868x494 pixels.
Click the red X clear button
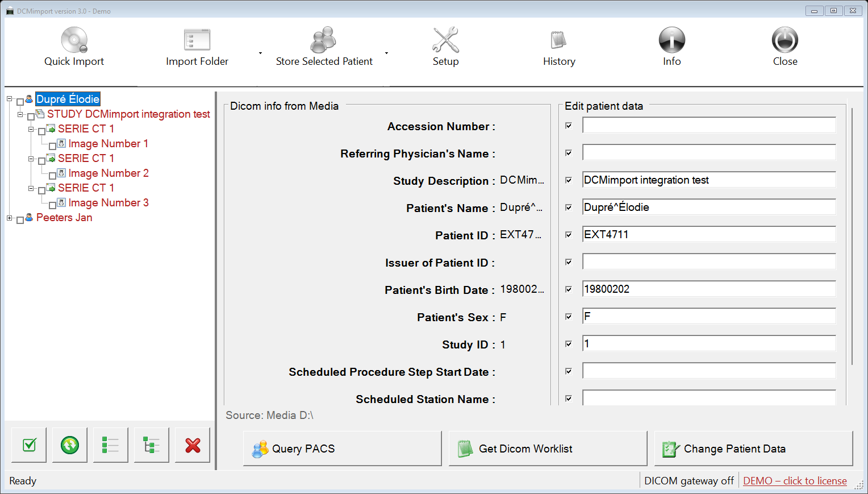pyautogui.click(x=193, y=445)
